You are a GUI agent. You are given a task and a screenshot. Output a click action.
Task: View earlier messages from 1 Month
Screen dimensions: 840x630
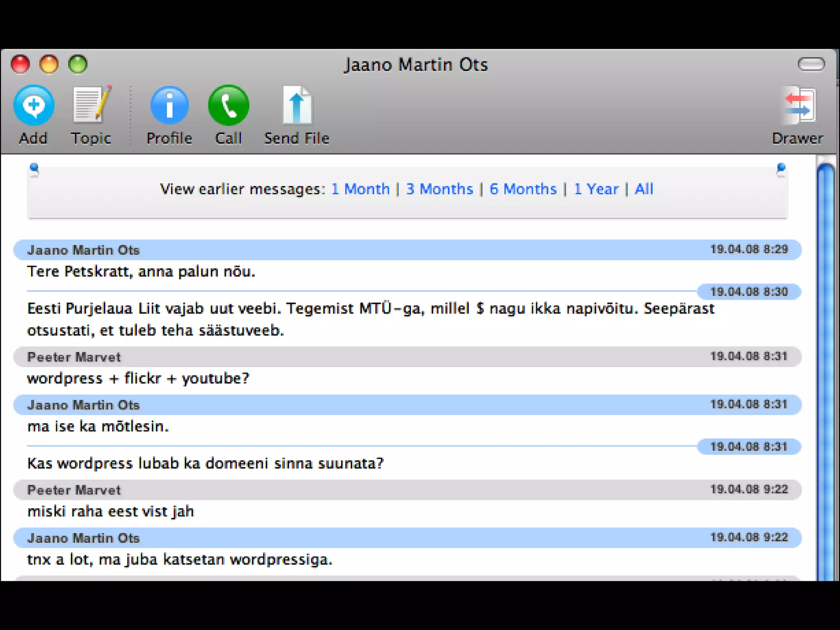(360, 189)
